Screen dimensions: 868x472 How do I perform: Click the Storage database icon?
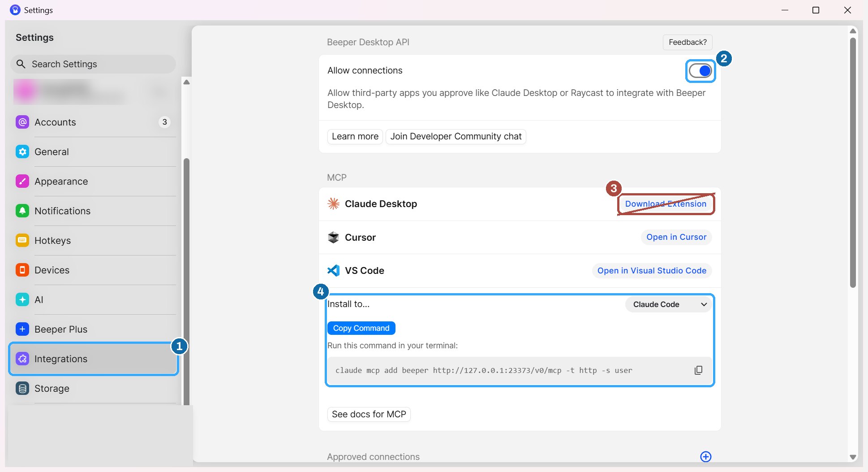(22, 388)
